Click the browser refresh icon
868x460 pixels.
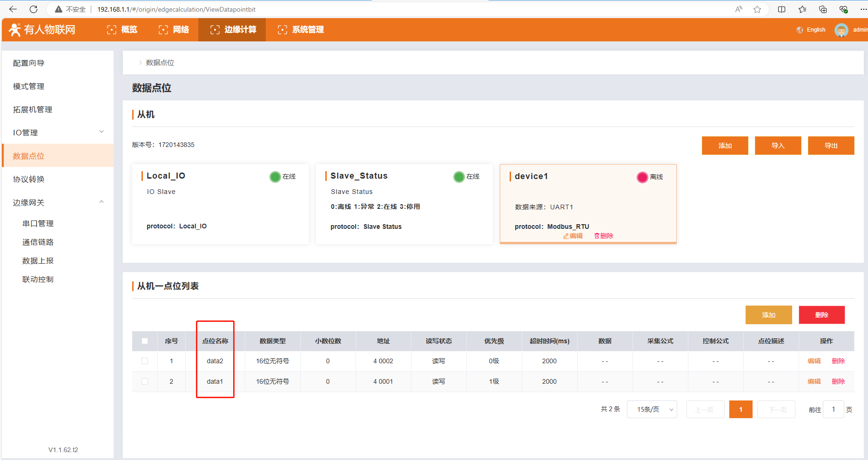click(x=34, y=9)
